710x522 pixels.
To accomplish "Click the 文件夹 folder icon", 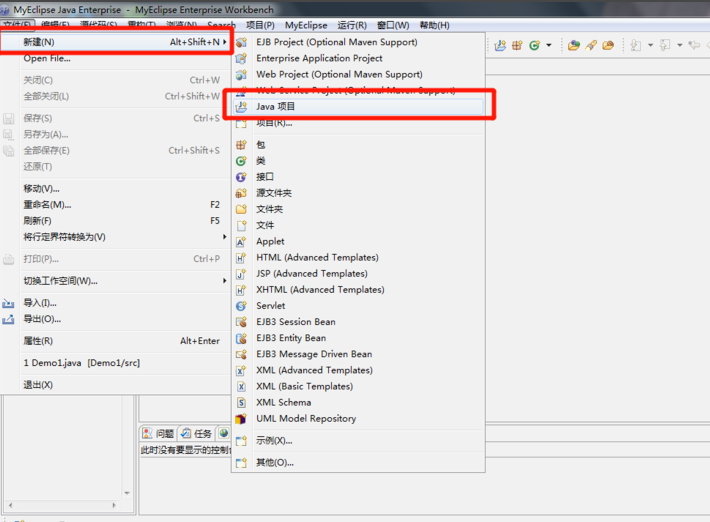I will tap(241, 209).
